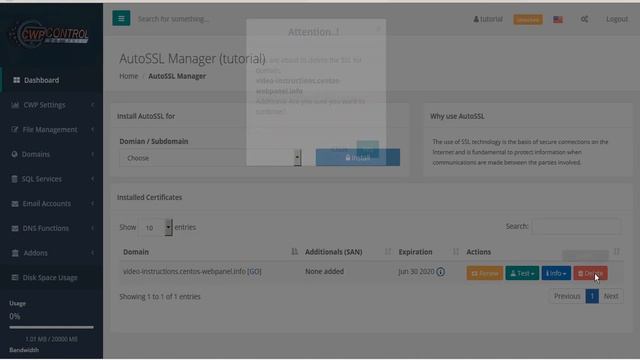Click the SQL Services database icon

(x=15, y=179)
